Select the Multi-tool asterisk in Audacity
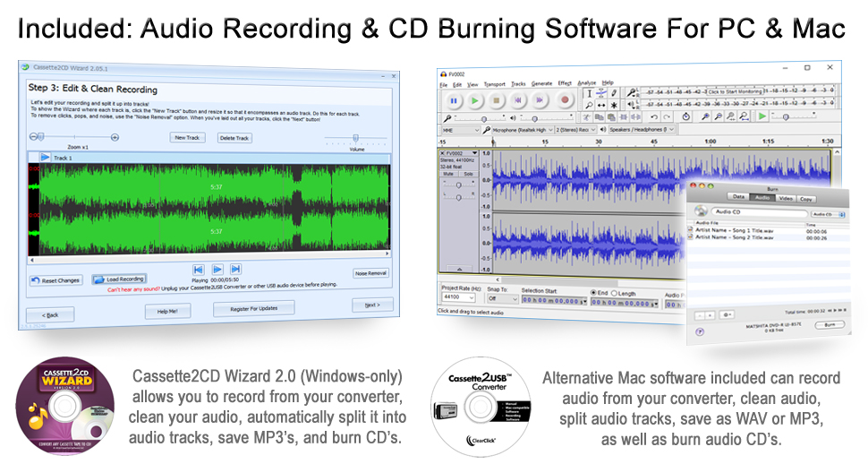 613,105
